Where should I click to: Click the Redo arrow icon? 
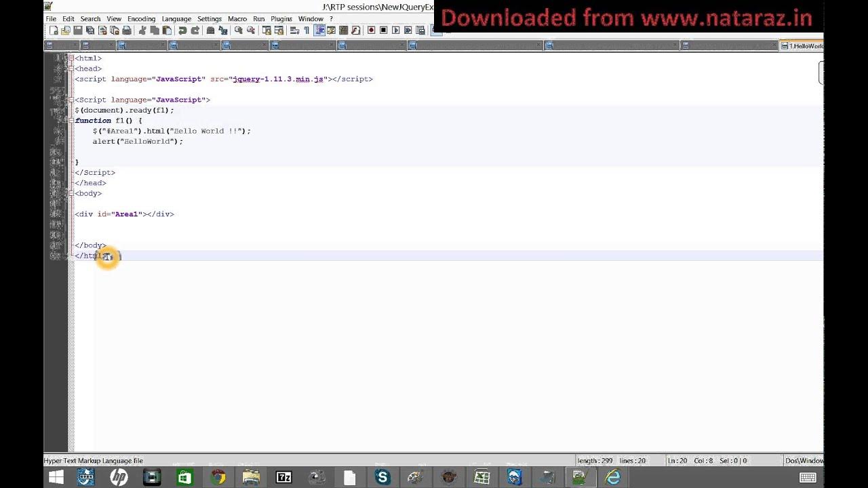click(x=195, y=30)
